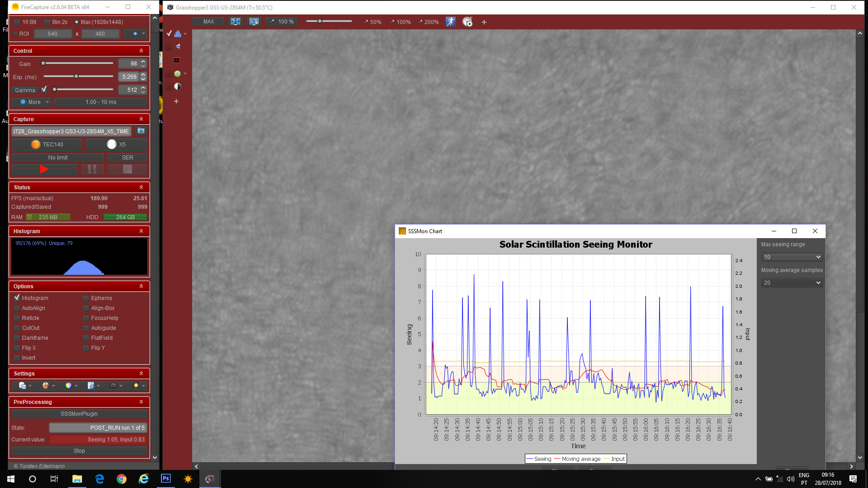Click the blue arrow flip icon
Screen dimensions: 868x488
(178, 47)
